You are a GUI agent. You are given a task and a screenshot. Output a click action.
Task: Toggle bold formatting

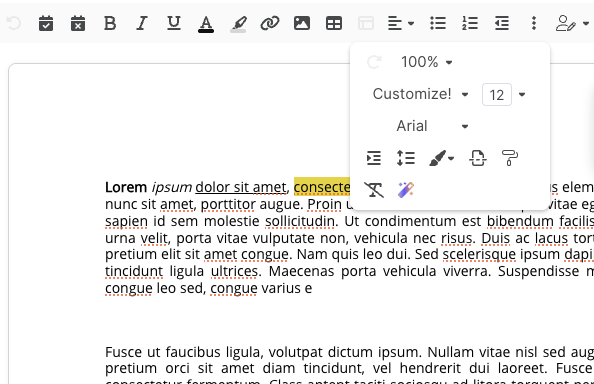pyautogui.click(x=110, y=23)
